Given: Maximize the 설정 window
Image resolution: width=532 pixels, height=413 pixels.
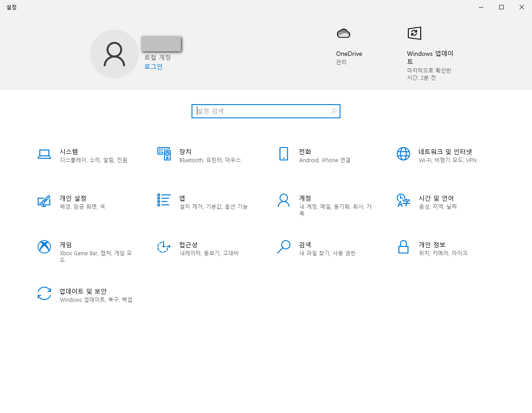Looking at the screenshot, I should pyautogui.click(x=501, y=7).
